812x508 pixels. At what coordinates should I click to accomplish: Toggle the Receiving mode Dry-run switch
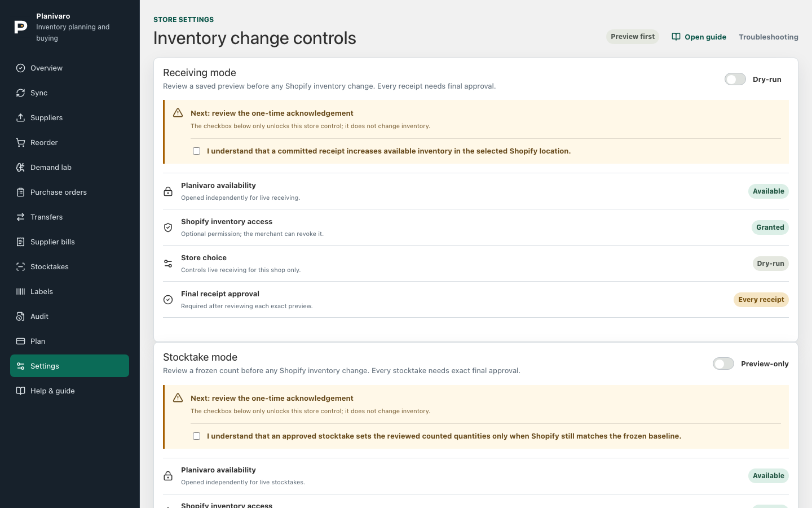[x=735, y=80]
